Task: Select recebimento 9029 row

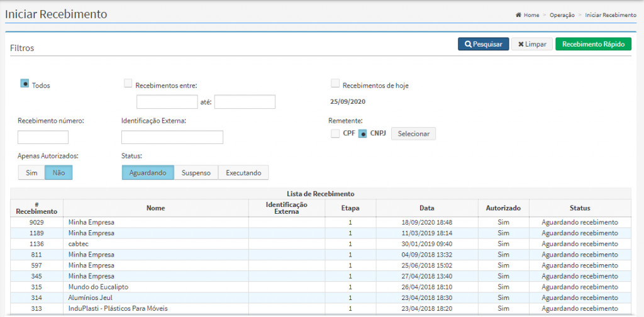Action: click(321, 222)
